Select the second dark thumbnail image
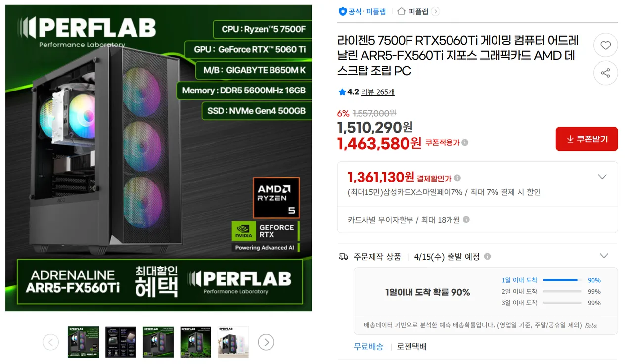 click(121, 342)
